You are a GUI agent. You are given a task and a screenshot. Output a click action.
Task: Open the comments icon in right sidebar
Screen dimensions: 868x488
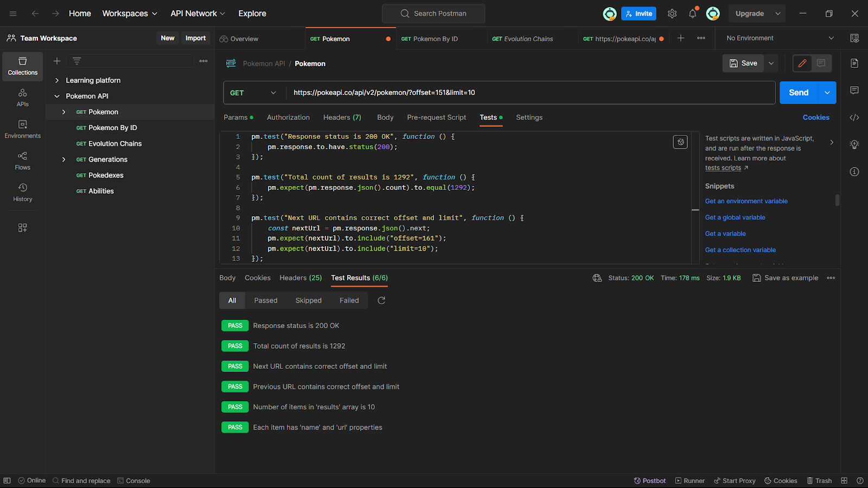[854, 90]
